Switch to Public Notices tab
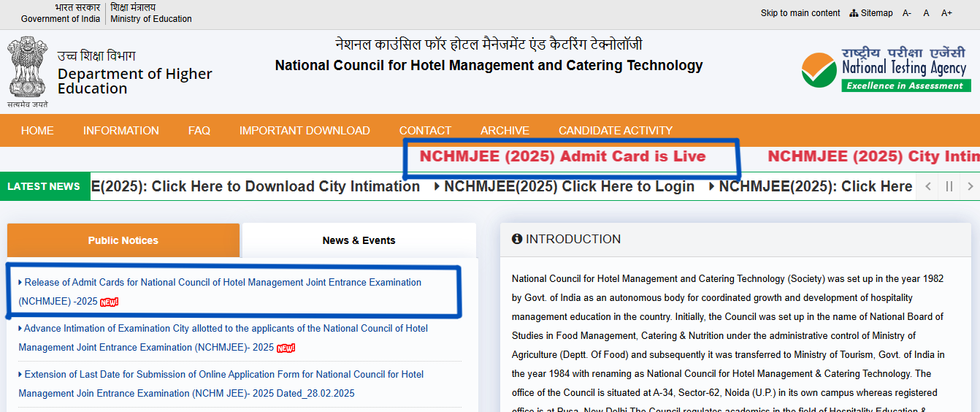The image size is (980, 412). [123, 240]
